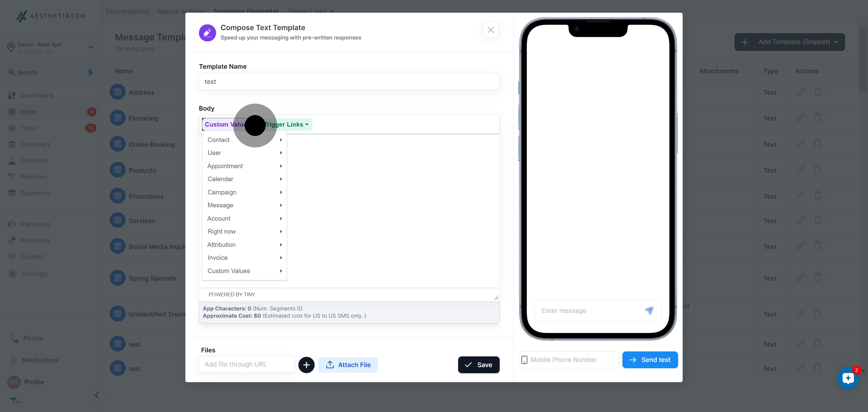Click the Mobile Phone Number field
This screenshot has height=412, width=868.
pos(568,360)
